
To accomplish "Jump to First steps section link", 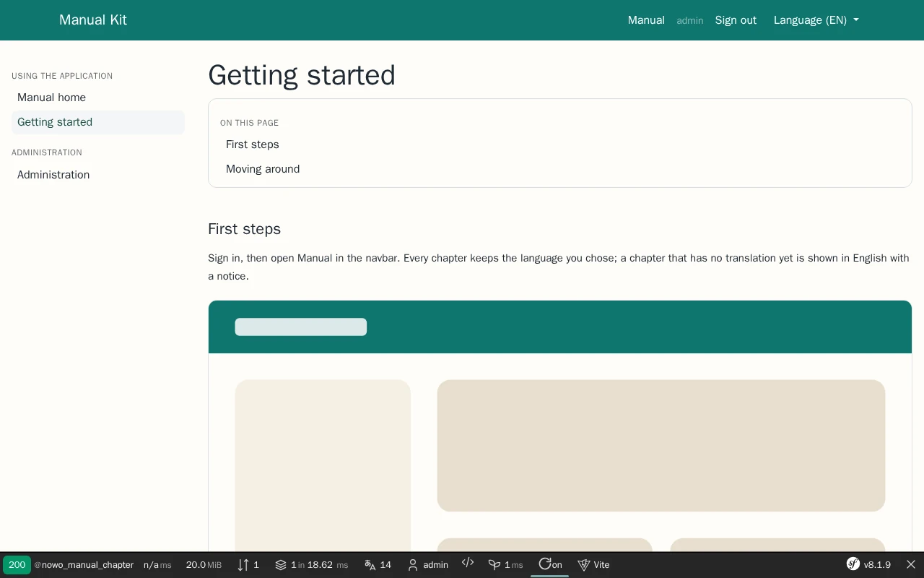I will point(253,144).
